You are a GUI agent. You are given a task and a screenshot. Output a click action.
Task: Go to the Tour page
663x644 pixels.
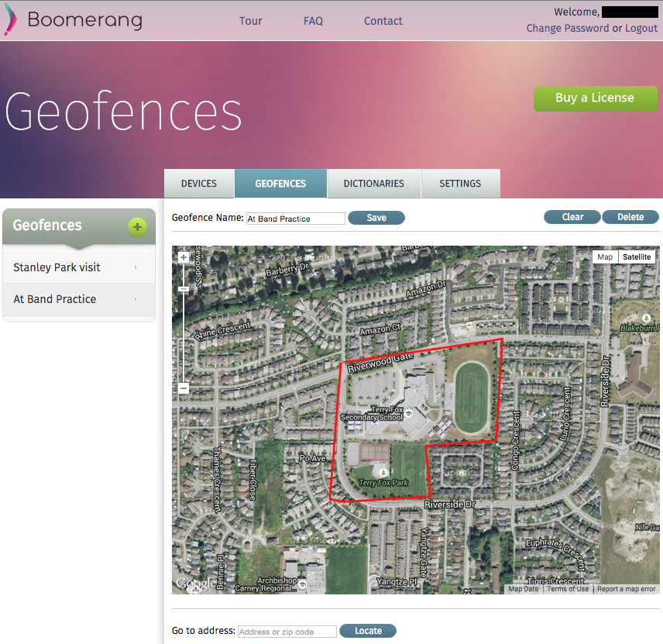tap(251, 21)
